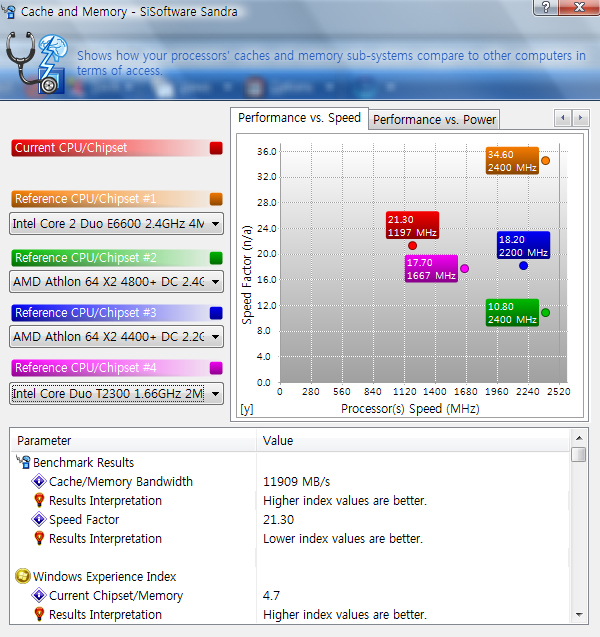Click the Parameter column header
The height and width of the screenshot is (637, 600).
(x=134, y=441)
